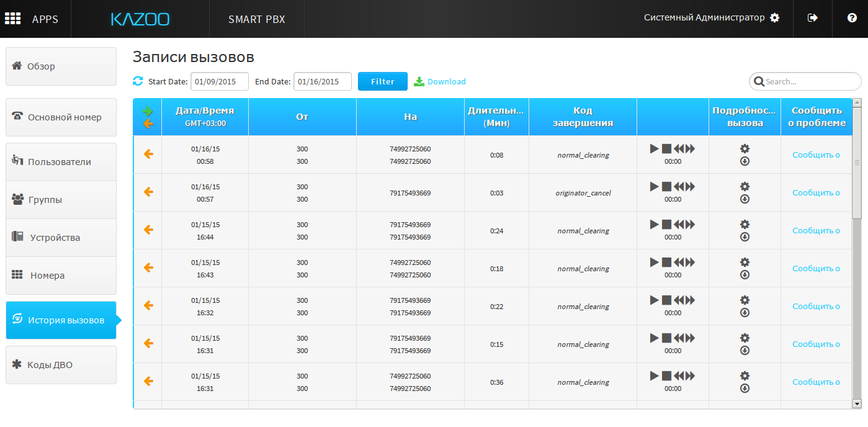Image resolution: width=868 pixels, height=427 pixels.
Task: Play recording of 01/15/15 16:44 call
Action: click(654, 225)
